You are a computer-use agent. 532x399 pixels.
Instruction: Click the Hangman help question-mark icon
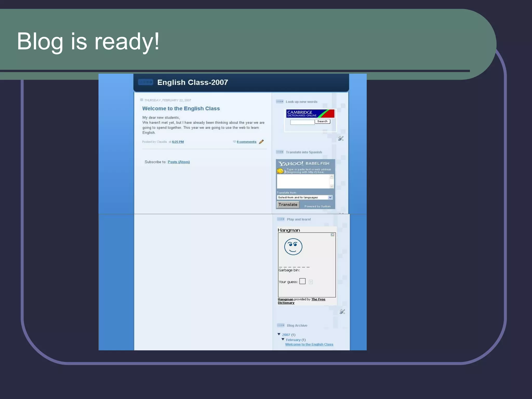[x=311, y=282]
